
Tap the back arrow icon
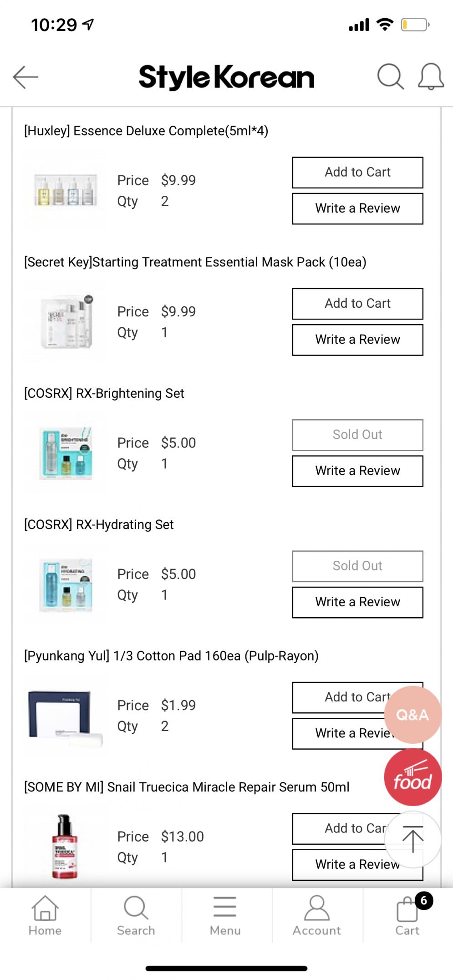point(25,76)
